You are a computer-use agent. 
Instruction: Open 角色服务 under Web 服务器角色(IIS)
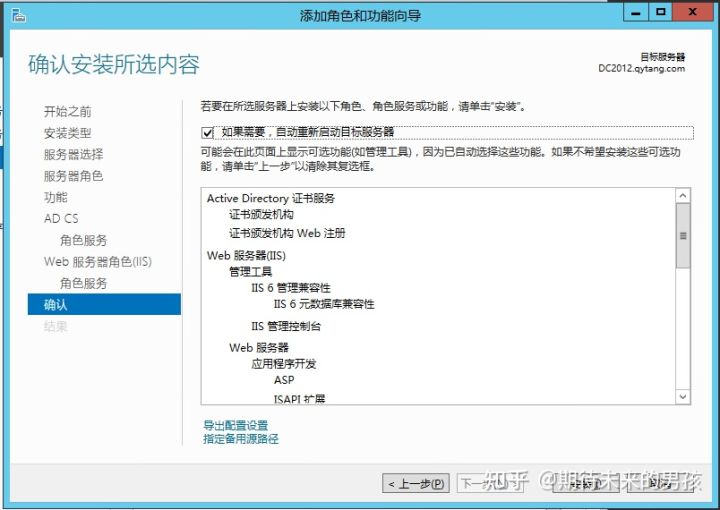(x=84, y=283)
